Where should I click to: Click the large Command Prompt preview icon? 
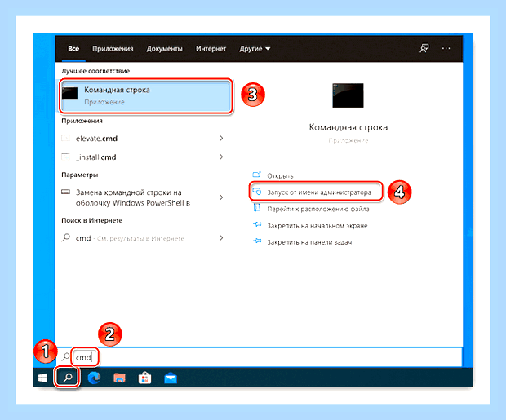(348, 95)
